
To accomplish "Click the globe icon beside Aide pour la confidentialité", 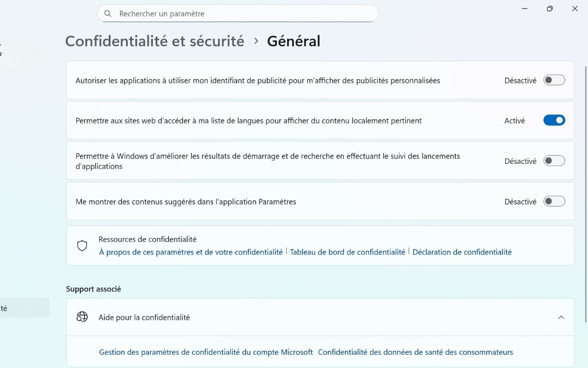I will coord(82,317).
